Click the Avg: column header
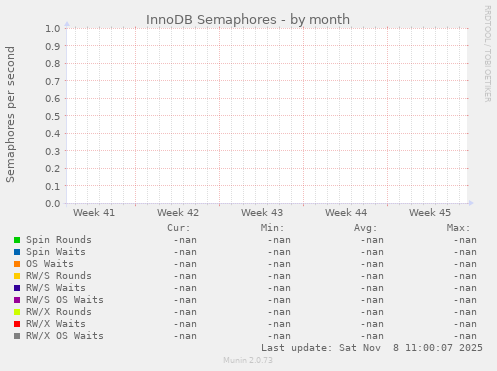Screen dimensions: 497x371 click(365, 228)
